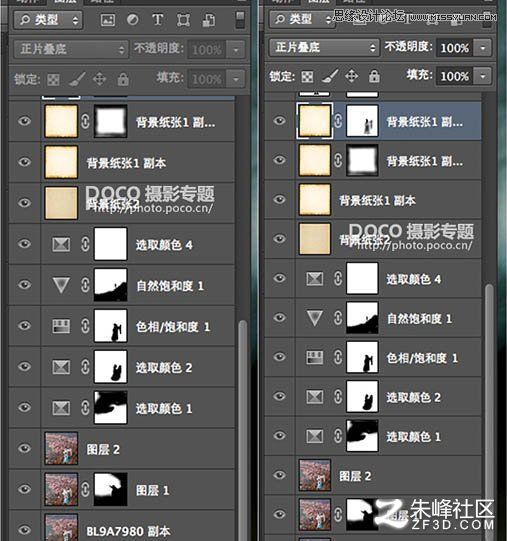Screen dimensions: 507x541
Task: Click the smart object filter icon
Action: 209,20
